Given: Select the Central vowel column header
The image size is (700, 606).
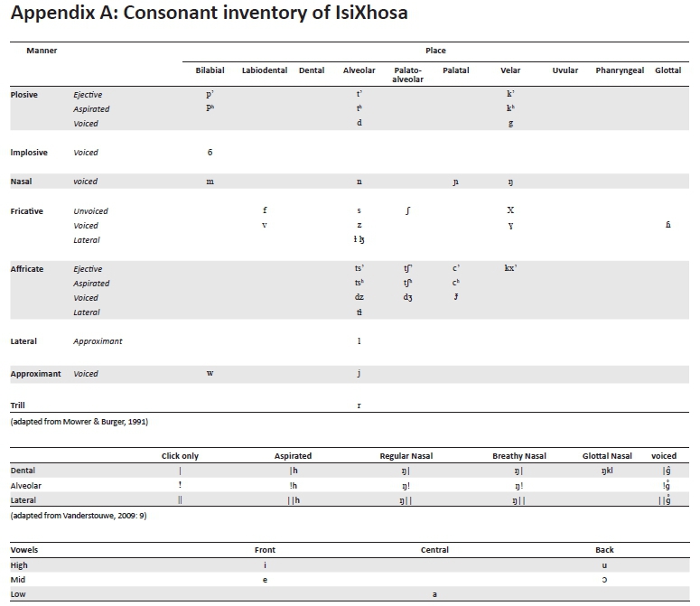Looking at the screenshot, I should [434, 550].
